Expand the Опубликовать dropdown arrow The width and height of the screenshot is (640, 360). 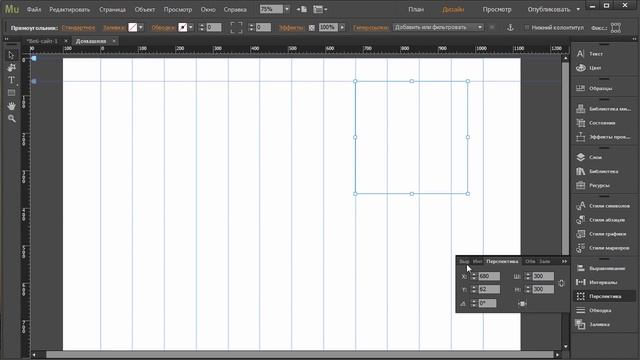click(578, 9)
